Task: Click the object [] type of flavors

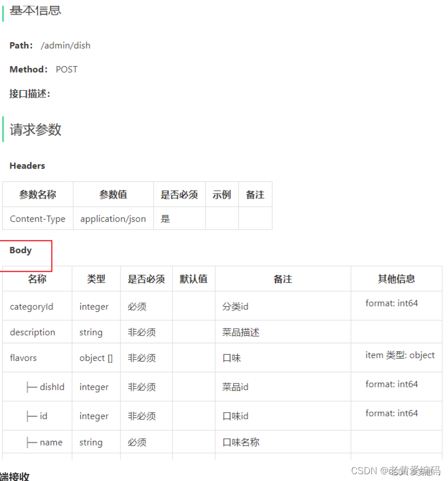Action: (x=96, y=358)
